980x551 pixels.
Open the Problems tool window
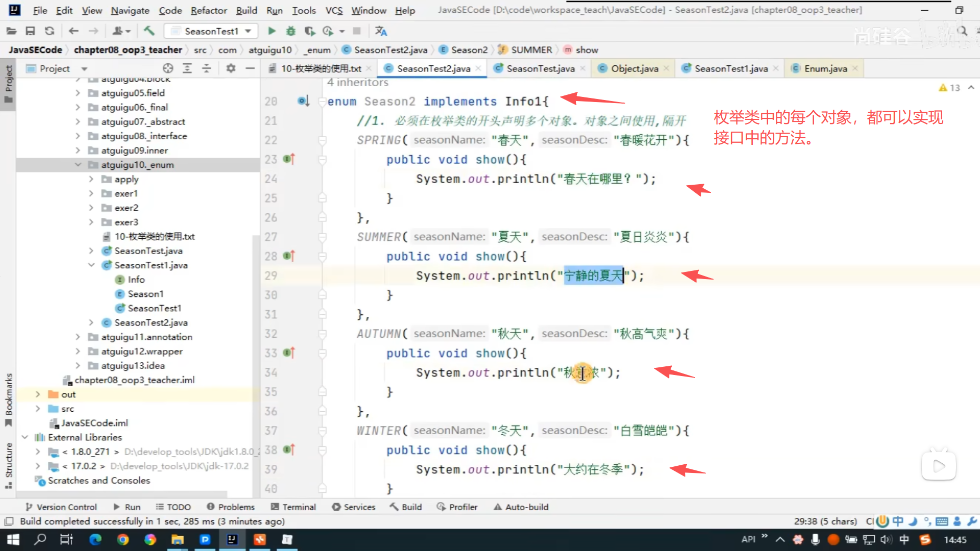pos(231,507)
